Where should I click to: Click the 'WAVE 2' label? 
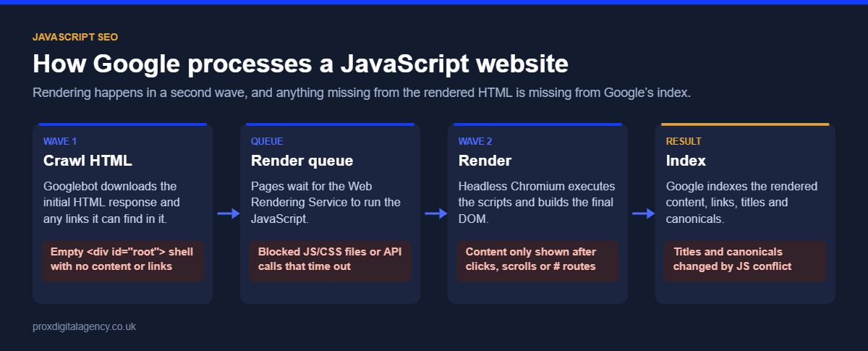tap(476, 141)
